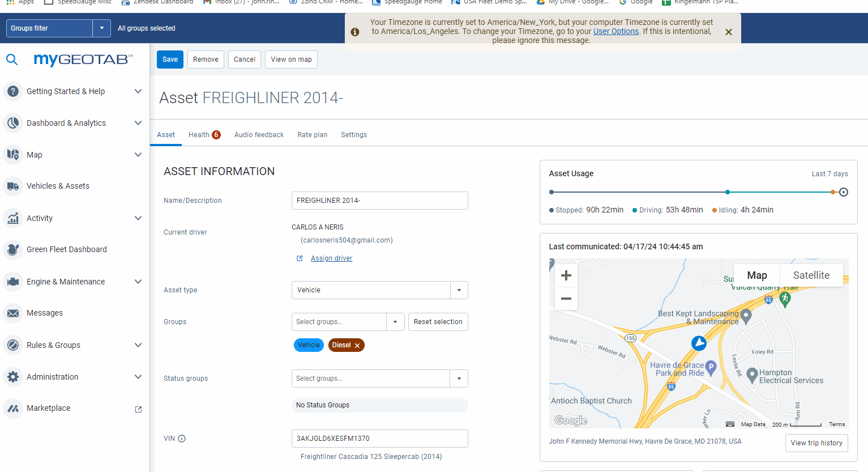Expand the Activity menu chevron

coord(138,218)
